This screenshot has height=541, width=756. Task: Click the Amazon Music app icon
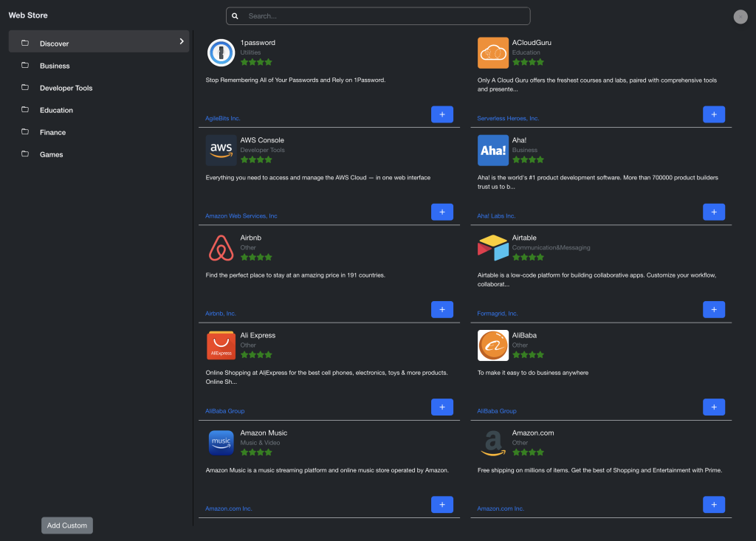221,443
